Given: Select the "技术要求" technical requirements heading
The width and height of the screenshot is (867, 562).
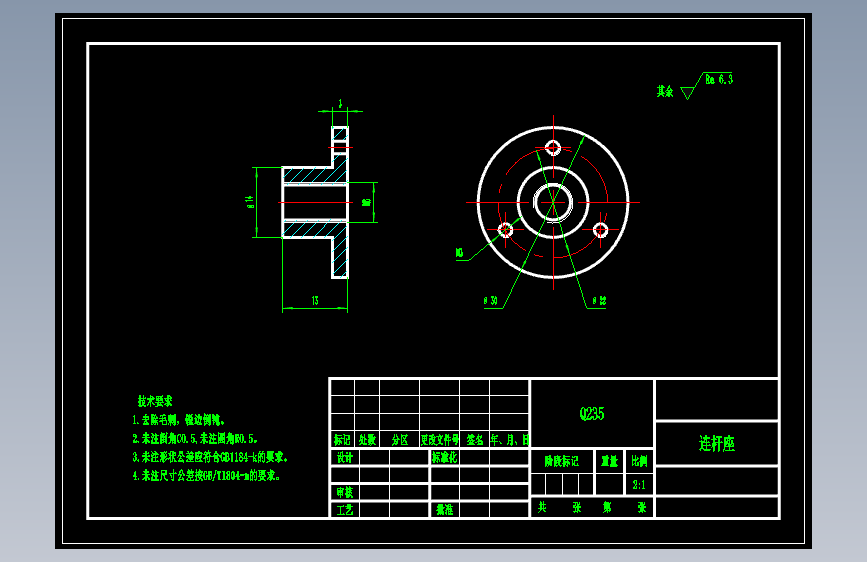Looking at the screenshot, I should point(155,401).
